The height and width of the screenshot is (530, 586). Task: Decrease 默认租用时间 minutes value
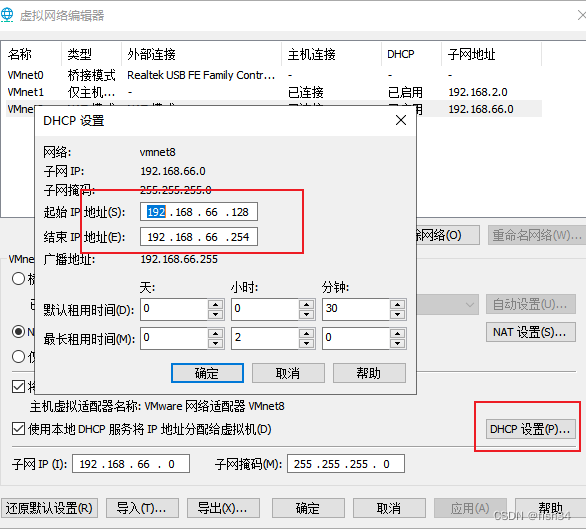point(398,314)
